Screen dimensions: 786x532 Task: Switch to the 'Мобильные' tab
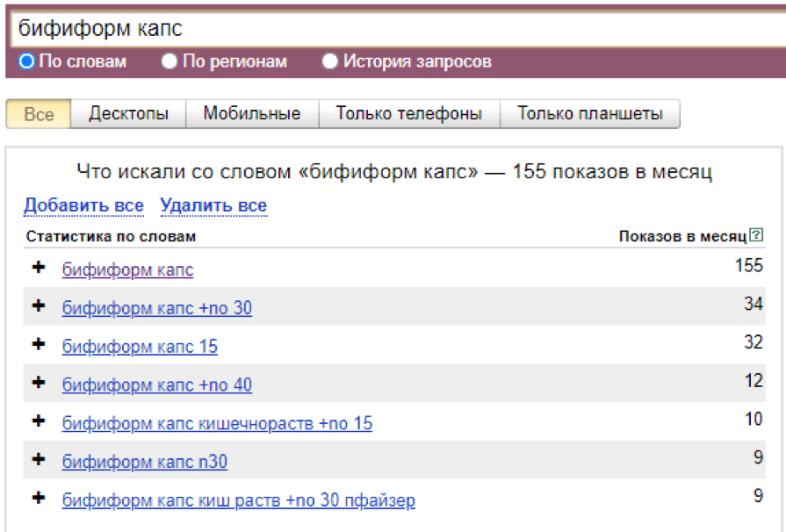(x=252, y=114)
